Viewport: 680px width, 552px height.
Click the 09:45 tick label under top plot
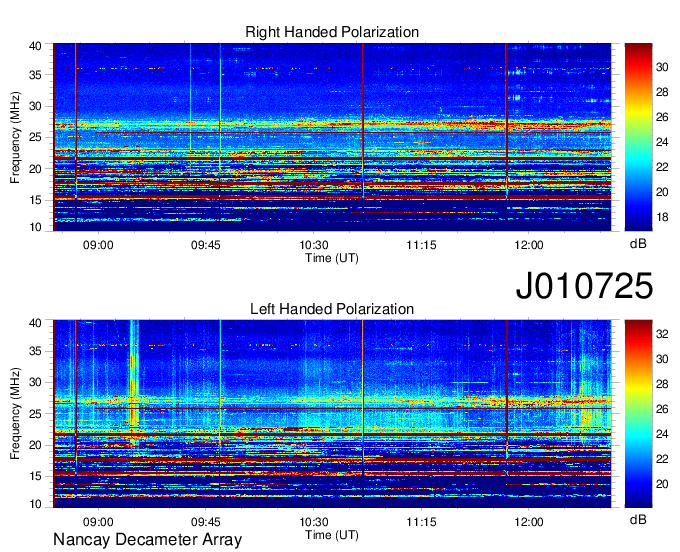coord(206,245)
